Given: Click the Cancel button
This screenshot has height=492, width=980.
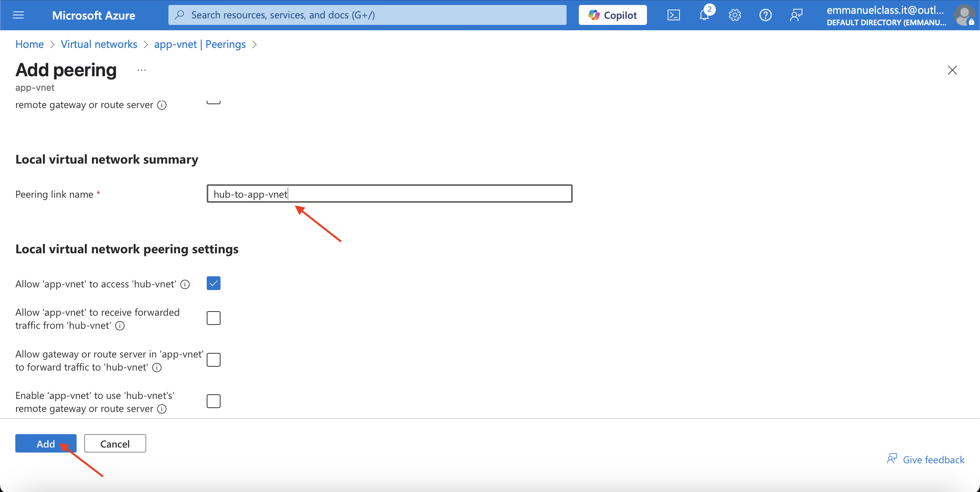Looking at the screenshot, I should (x=115, y=443).
